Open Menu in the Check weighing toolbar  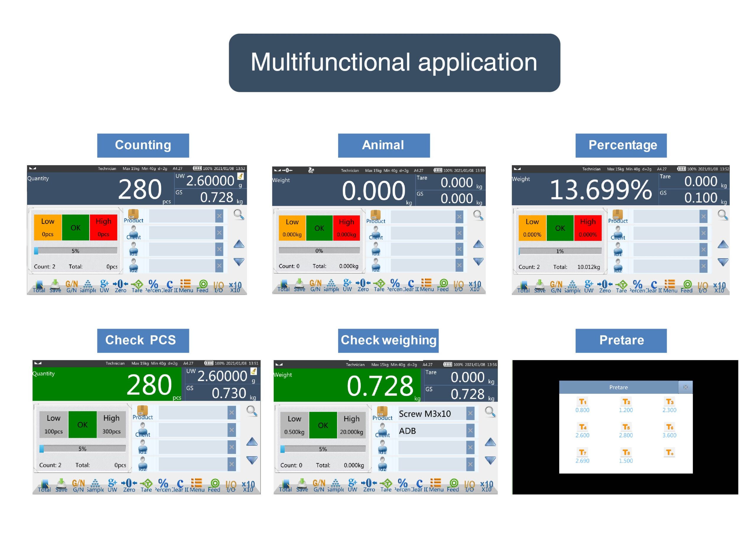[436, 485]
